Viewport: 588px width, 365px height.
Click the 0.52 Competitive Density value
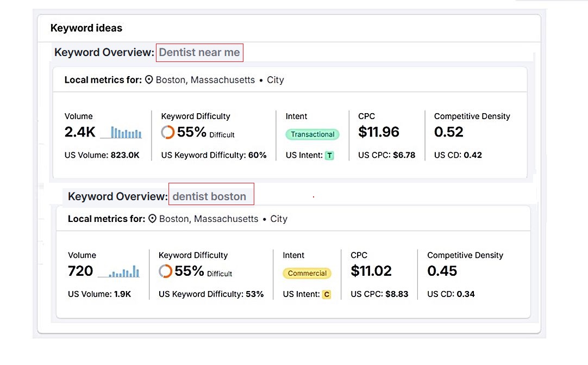coord(449,132)
